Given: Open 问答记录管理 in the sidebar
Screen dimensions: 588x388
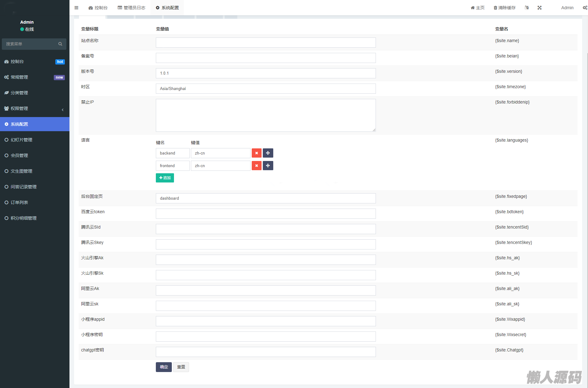Looking at the screenshot, I should [x=35, y=187].
